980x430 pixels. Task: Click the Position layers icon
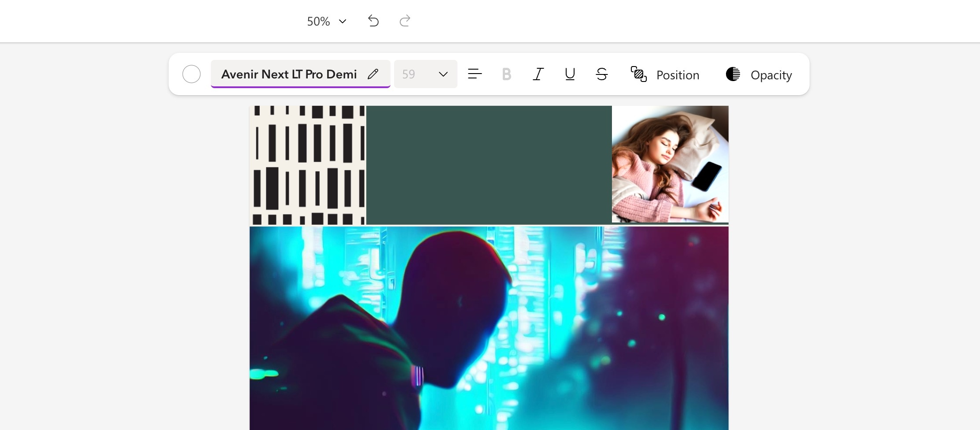(x=638, y=74)
